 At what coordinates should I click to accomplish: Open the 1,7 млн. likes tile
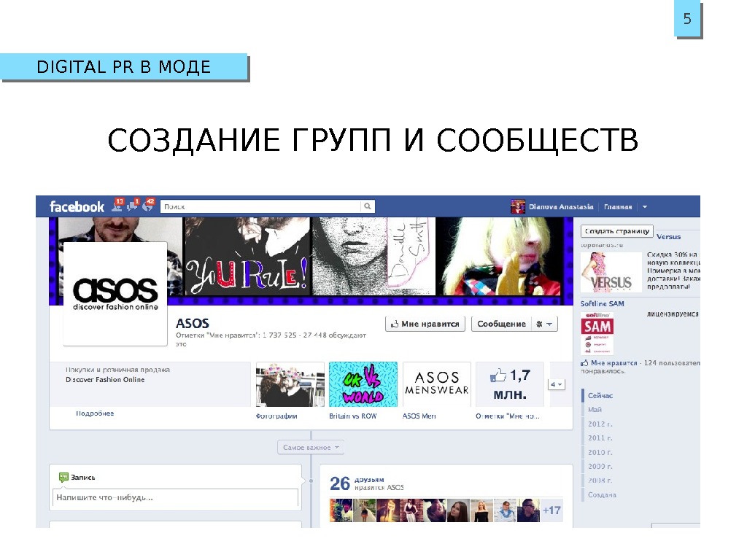pos(510,384)
